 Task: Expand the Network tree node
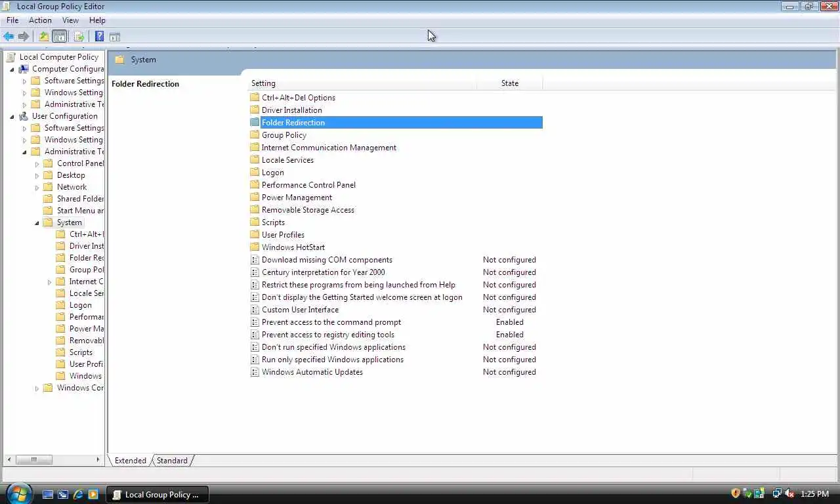point(37,187)
